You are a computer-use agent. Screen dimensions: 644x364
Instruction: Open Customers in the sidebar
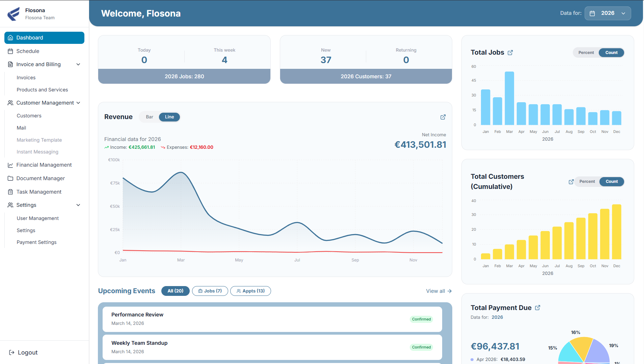click(29, 116)
